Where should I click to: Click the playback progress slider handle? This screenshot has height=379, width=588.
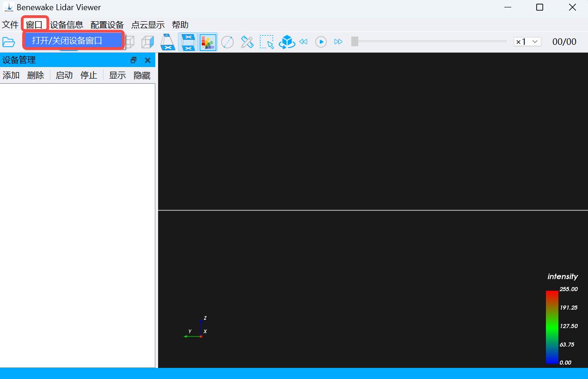click(355, 42)
